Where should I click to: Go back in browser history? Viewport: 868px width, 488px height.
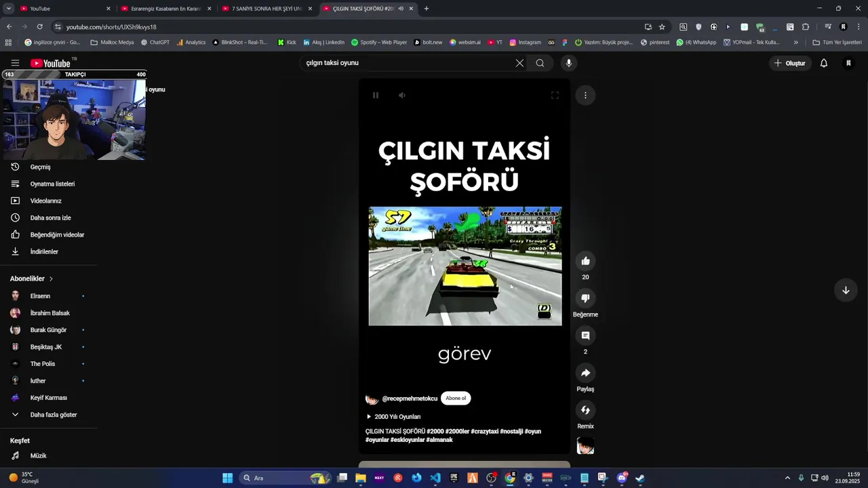pos(9,27)
